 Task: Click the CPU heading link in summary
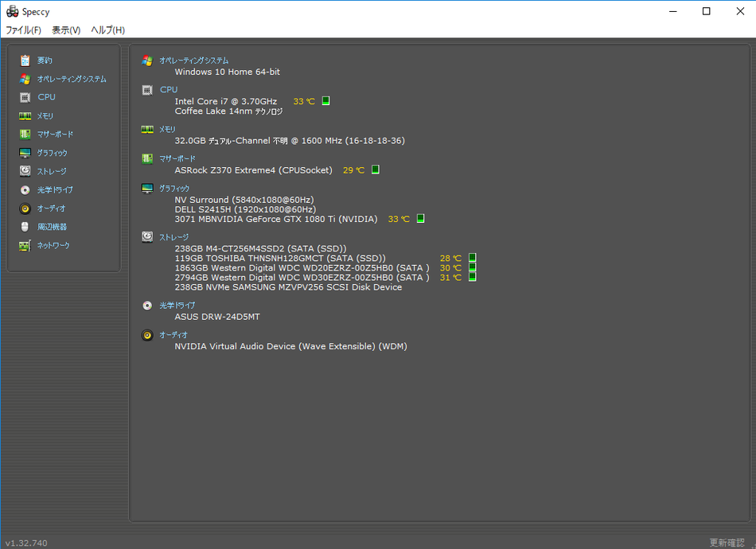click(169, 90)
